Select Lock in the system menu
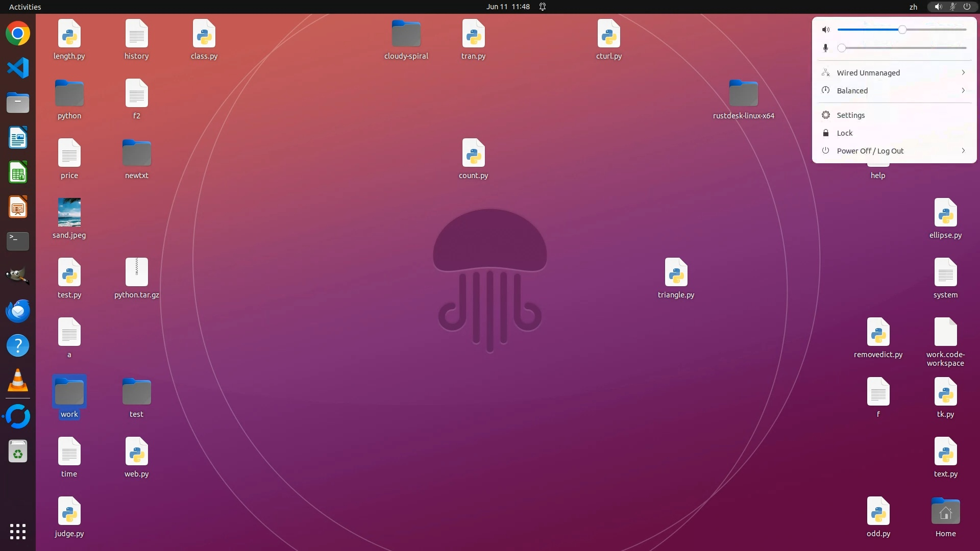 [844, 133]
